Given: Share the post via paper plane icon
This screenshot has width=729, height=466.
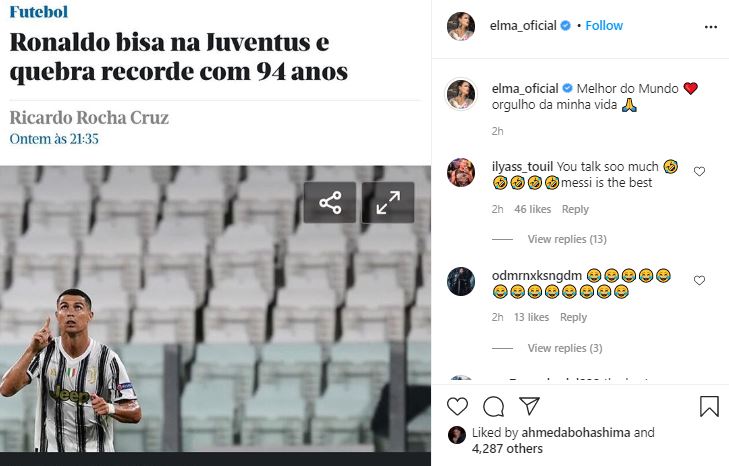Looking at the screenshot, I should point(529,406).
